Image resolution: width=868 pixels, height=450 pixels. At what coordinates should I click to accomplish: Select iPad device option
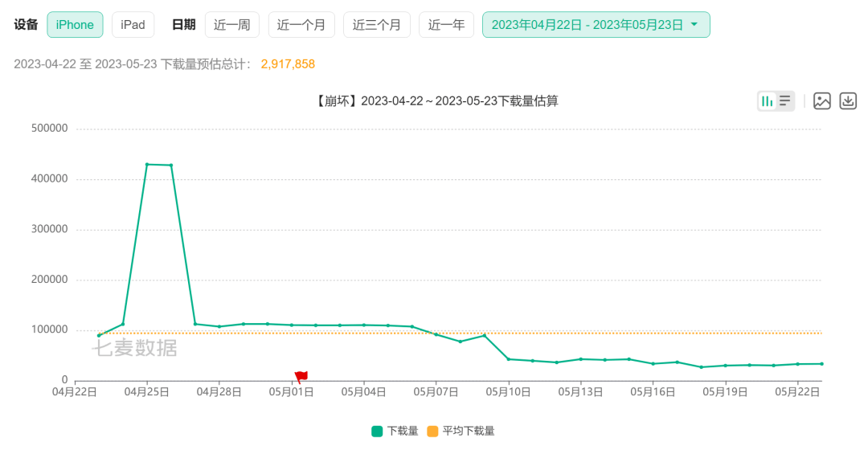(x=133, y=25)
